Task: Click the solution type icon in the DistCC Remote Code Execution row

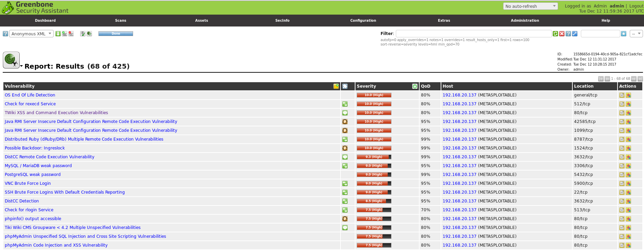Action: point(345,157)
